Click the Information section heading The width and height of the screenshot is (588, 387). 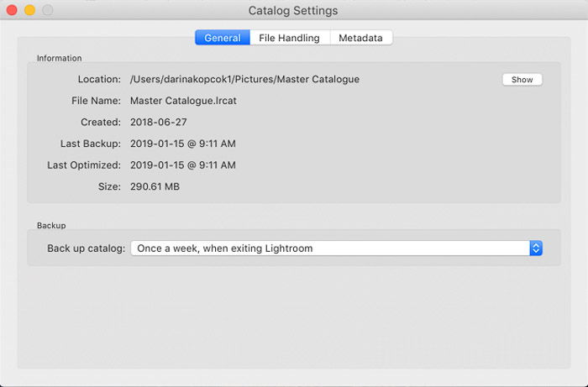point(60,58)
